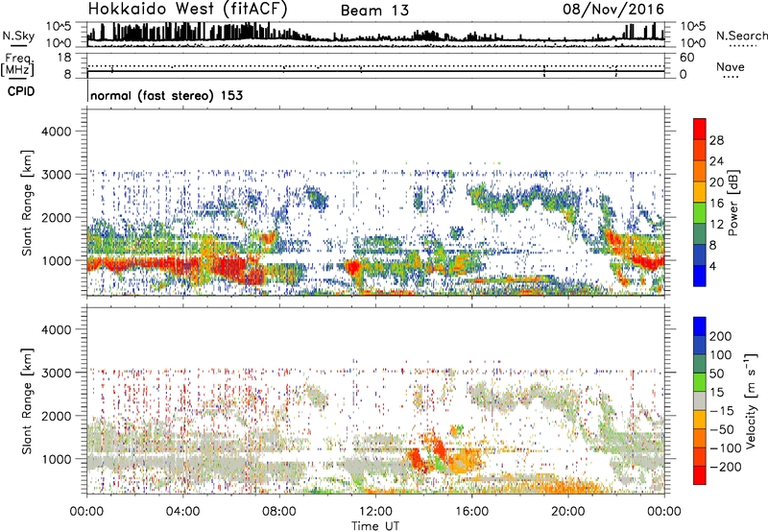Pick the yellow-orange 16–20 dB power bar segment
The image size is (768, 532).
[x=700, y=192]
